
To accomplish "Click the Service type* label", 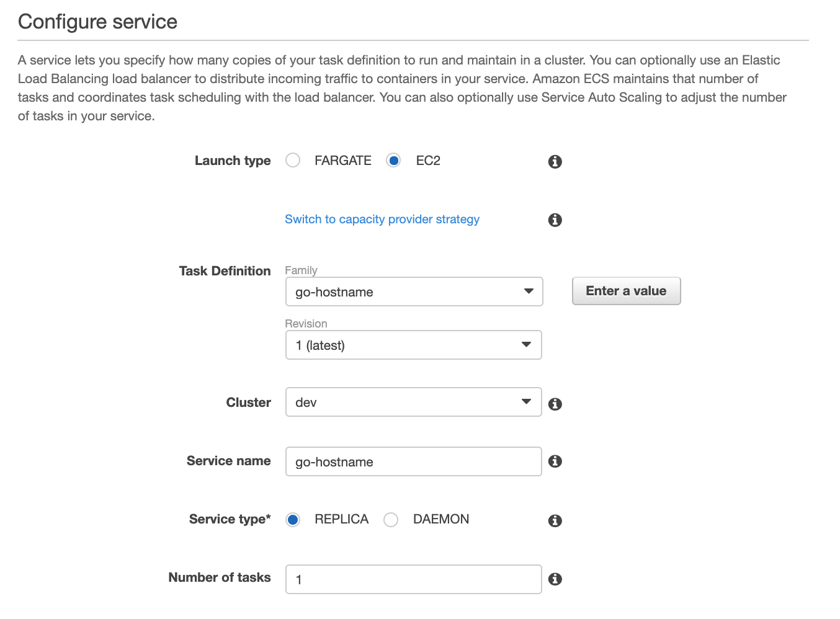I will tap(230, 519).
